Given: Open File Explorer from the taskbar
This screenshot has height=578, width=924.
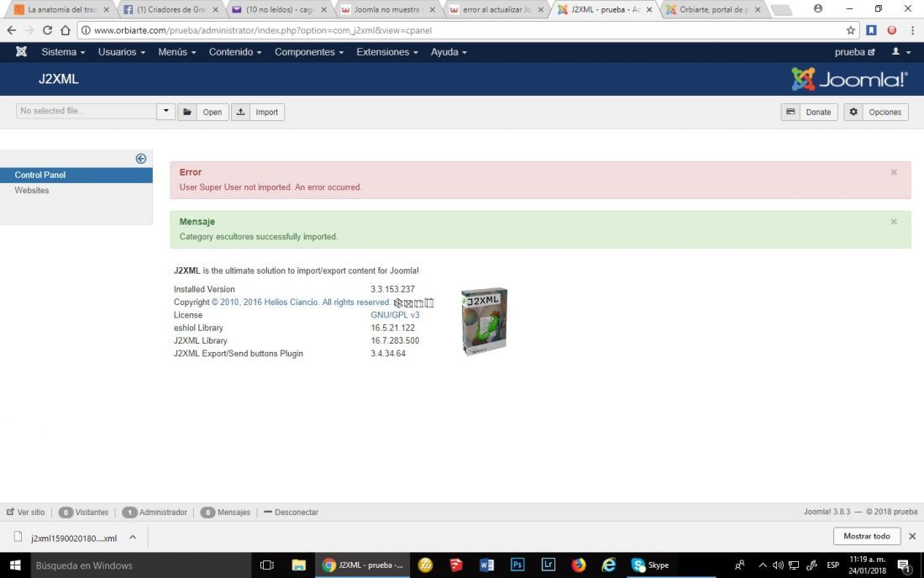Looking at the screenshot, I should coord(299,565).
